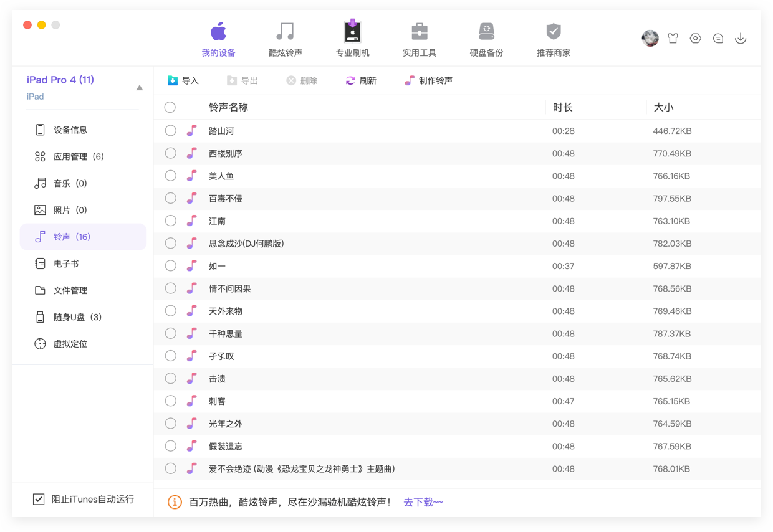Select the checkbox for 踏山河
The image size is (773, 532).
(170, 131)
